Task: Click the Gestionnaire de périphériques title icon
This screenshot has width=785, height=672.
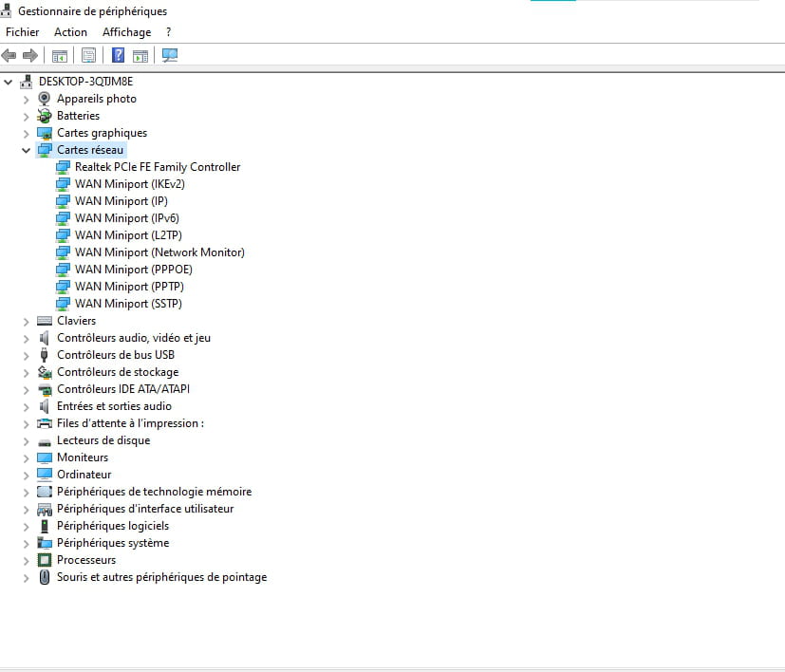Action: point(6,10)
